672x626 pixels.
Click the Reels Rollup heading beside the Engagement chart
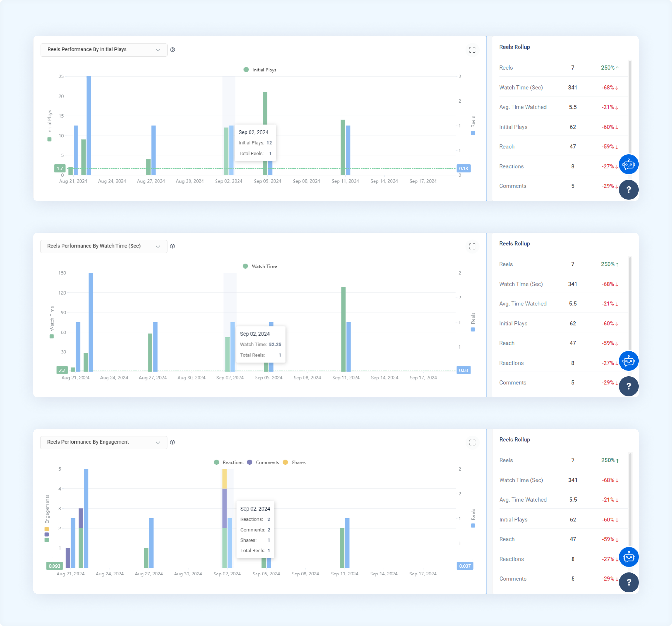(515, 439)
